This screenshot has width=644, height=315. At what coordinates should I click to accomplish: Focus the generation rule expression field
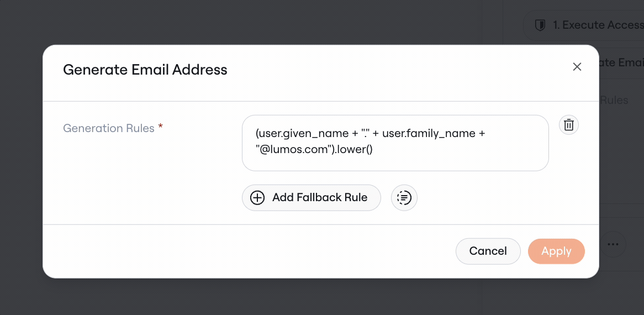click(x=395, y=143)
